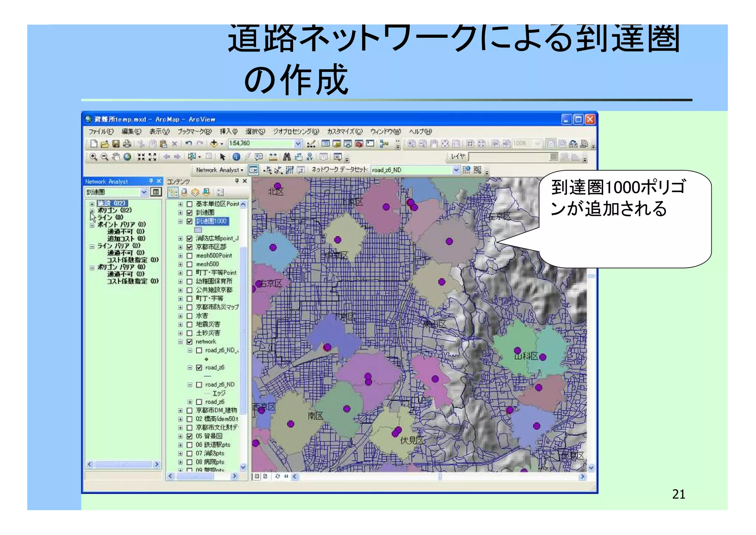Image resolution: width=756 pixels, height=535 pixels.
Task: Select the Zoom In tool
Action: [x=93, y=157]
